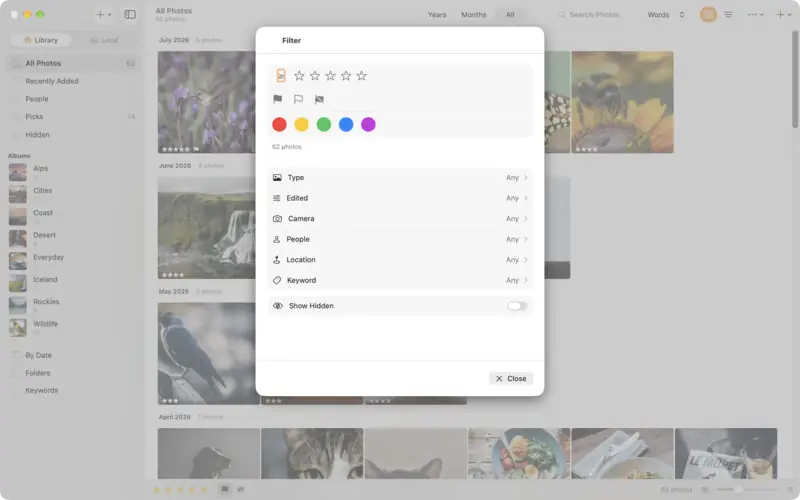This screenshot has width=800, height=500.
Task: Switch to All view
Action: [510, 15]
